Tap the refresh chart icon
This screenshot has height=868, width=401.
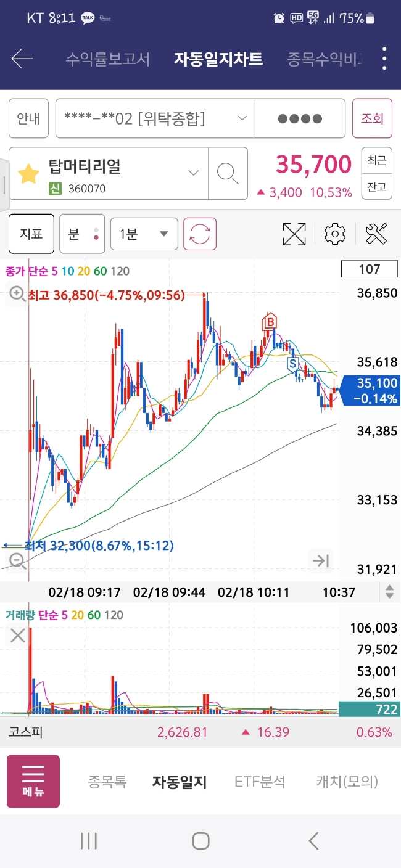[200, 234]
